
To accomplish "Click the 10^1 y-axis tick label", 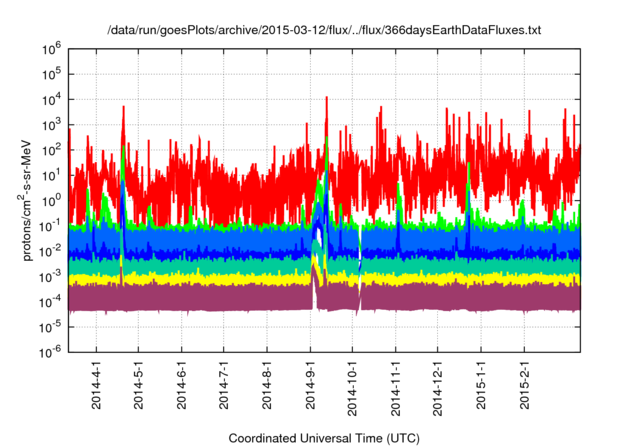I will 51,176.
